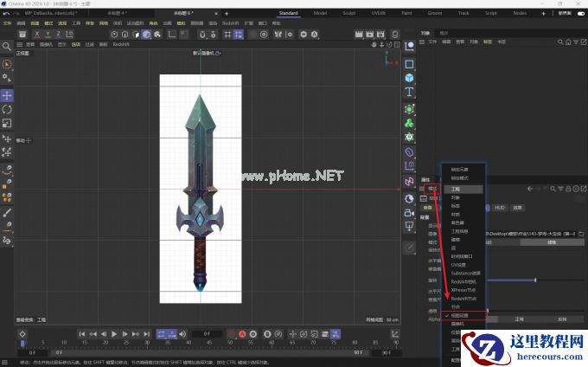Select the Scale tool

pos(7,124)
